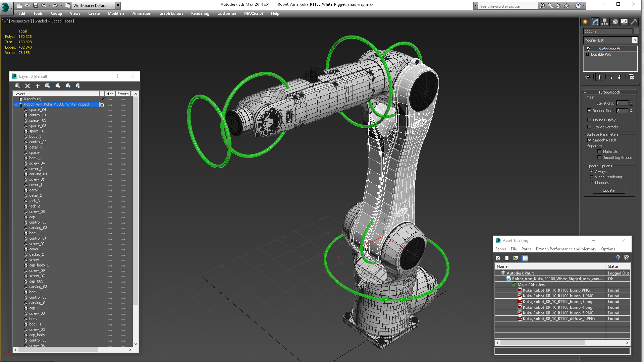This screenshot has height=362, width=644.
Task: Click Make Unique icon below modifier stack
Action: pos(611,77)
